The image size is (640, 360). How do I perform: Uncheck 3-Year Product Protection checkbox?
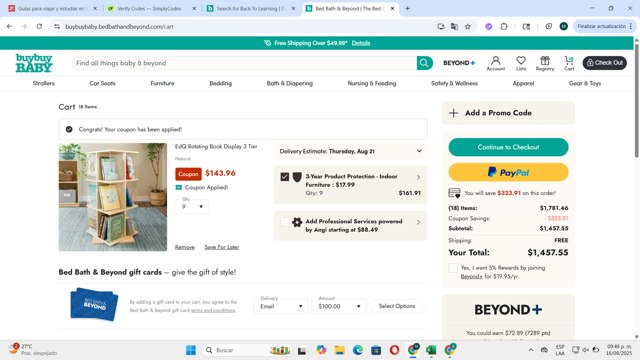coord(285,177)
